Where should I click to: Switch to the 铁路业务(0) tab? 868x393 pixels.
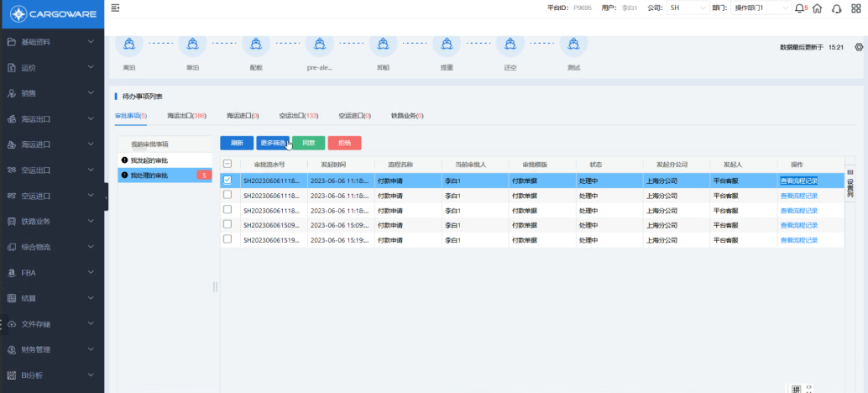pyautogui.click(x=407, y=116)
